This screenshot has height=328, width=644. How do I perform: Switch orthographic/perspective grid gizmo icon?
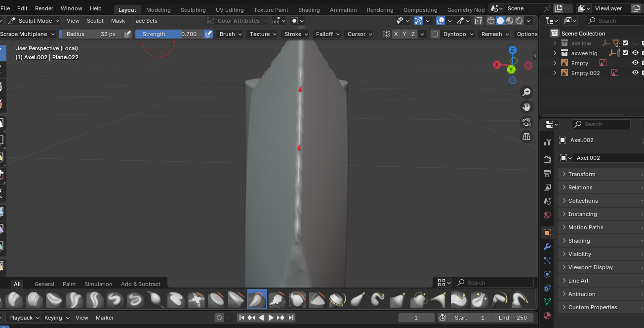[526, 137]
